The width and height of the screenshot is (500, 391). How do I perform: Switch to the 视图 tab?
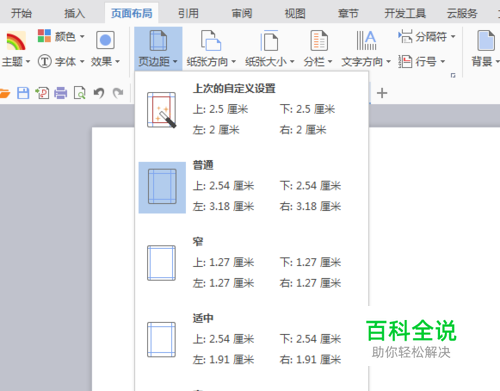(295, 13)
